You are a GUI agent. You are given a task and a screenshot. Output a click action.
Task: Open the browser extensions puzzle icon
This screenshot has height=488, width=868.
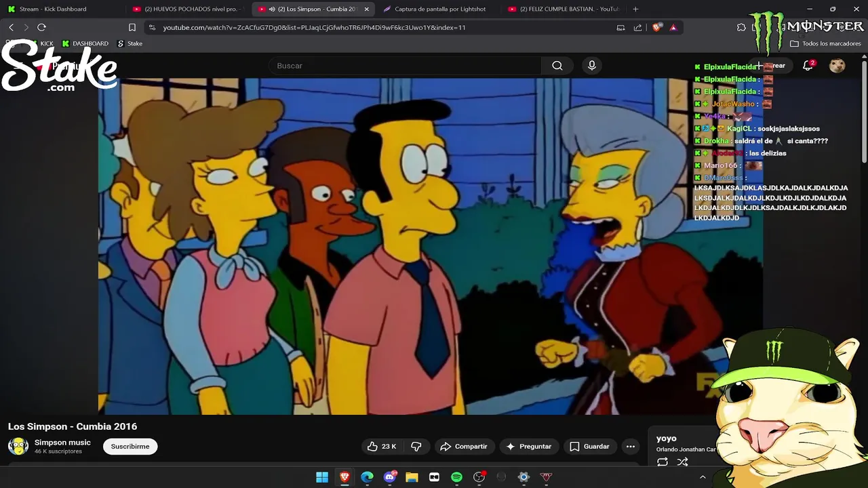[741, 27]
